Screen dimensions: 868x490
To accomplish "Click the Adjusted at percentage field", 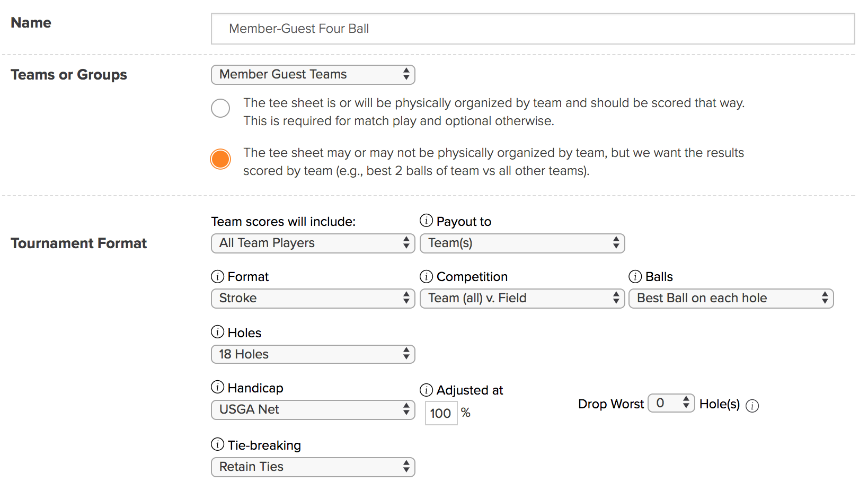I will tap(441, 413).
